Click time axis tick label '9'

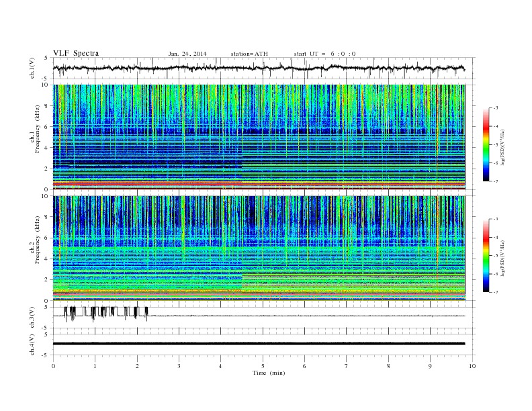pyautogui.click(x=430, y=366)
